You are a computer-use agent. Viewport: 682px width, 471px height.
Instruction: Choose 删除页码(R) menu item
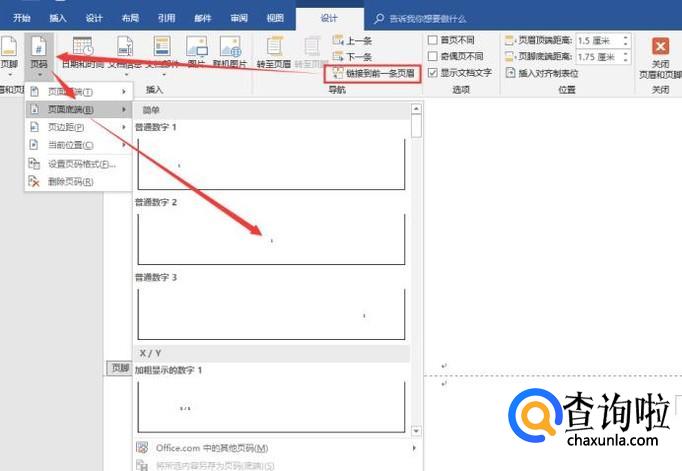coord(78,181)
